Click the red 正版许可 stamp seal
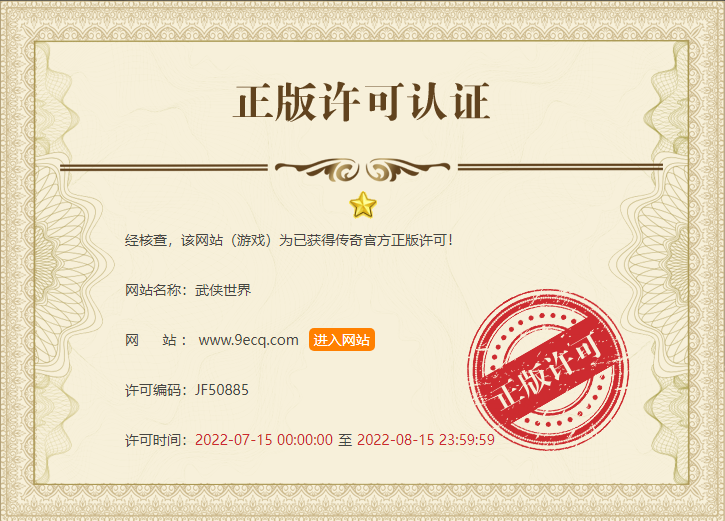725x521 pixels. point(548,369)
